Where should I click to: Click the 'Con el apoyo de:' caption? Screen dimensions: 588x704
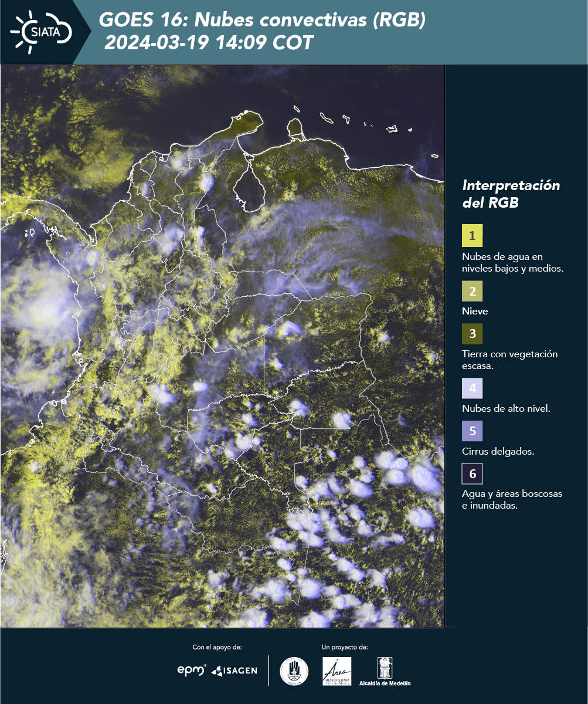point(217,647)
